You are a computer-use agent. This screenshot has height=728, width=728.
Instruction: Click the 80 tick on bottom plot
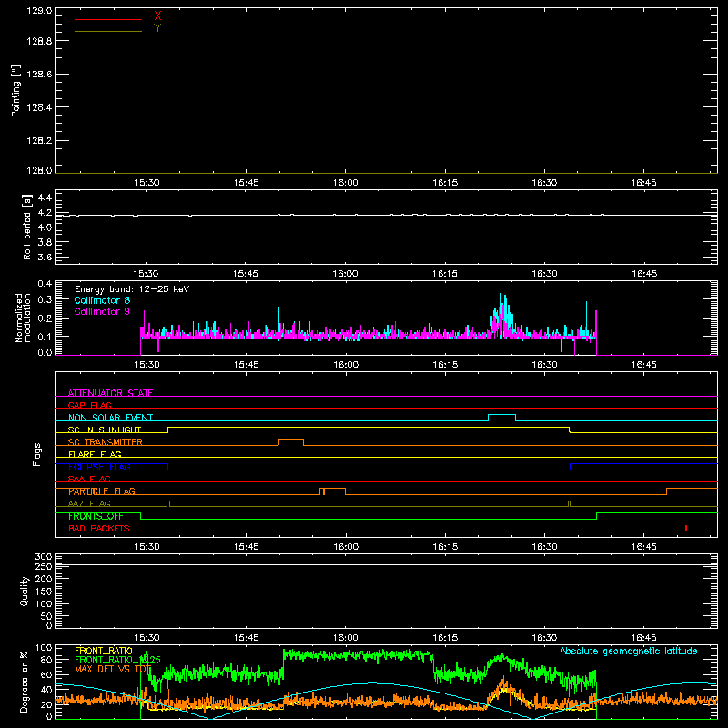coord(46,660)
